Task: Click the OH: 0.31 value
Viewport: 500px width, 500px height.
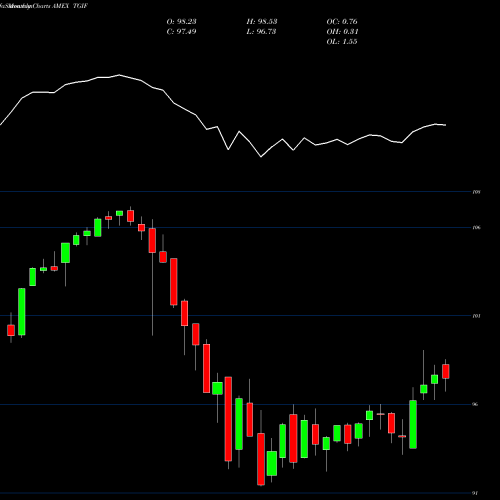Action: [342, 32]
